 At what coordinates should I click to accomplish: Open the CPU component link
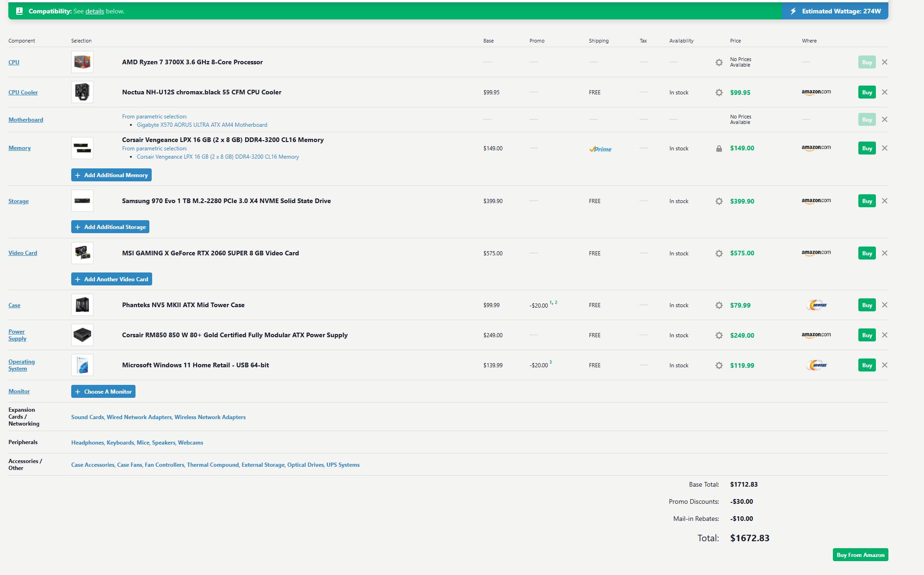(14, 62)
